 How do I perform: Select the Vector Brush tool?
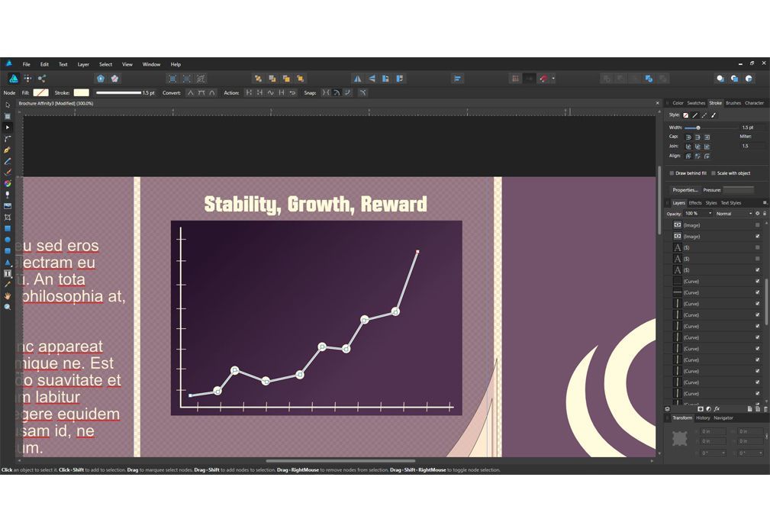pyautogui.click(x=8, y=172)
